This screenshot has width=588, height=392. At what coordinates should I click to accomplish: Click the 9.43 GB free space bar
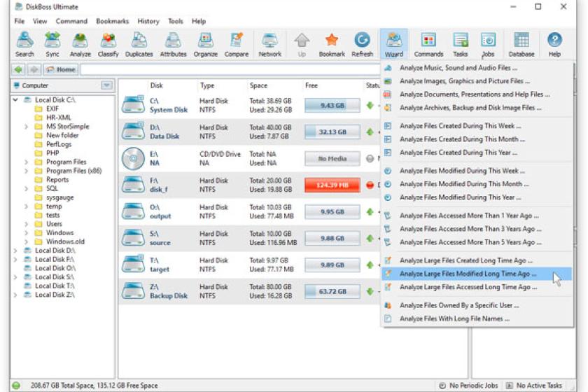point(332,106)
